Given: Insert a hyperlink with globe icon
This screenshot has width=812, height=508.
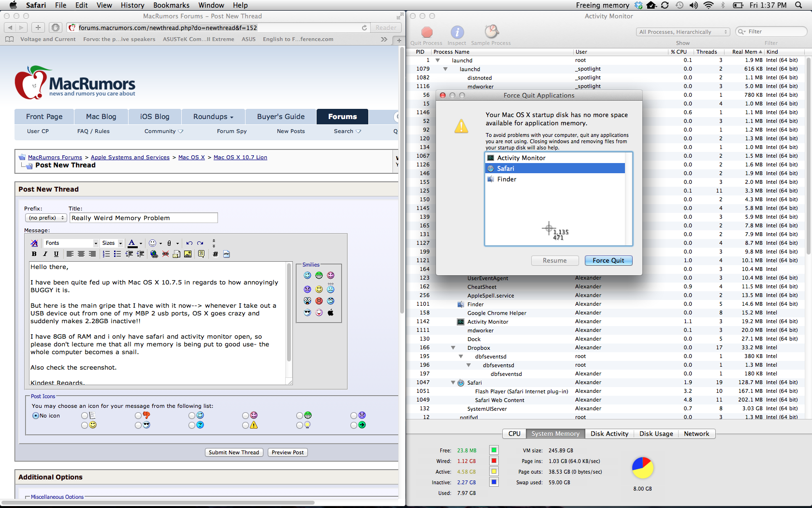Looking at the screenshot, I should 154,254.
